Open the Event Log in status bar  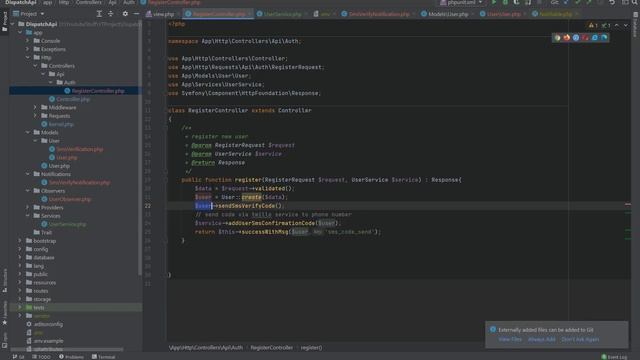coord(614,357)
